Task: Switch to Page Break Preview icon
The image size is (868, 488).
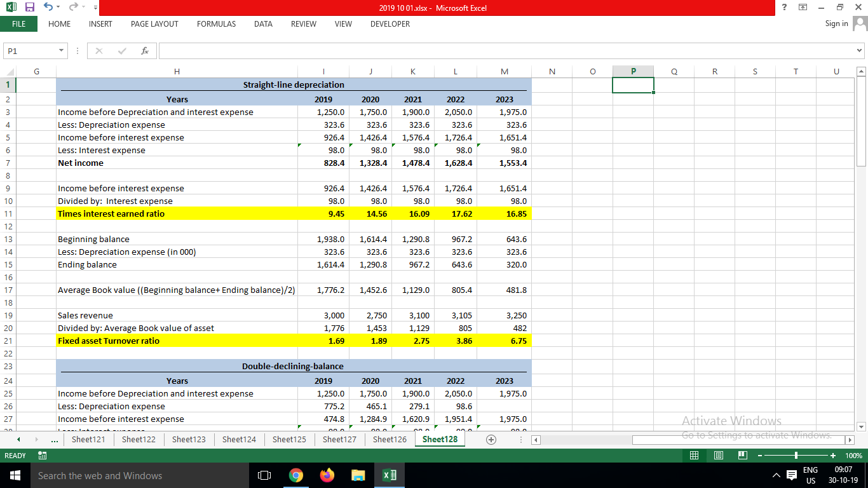Action: [742, 456]
